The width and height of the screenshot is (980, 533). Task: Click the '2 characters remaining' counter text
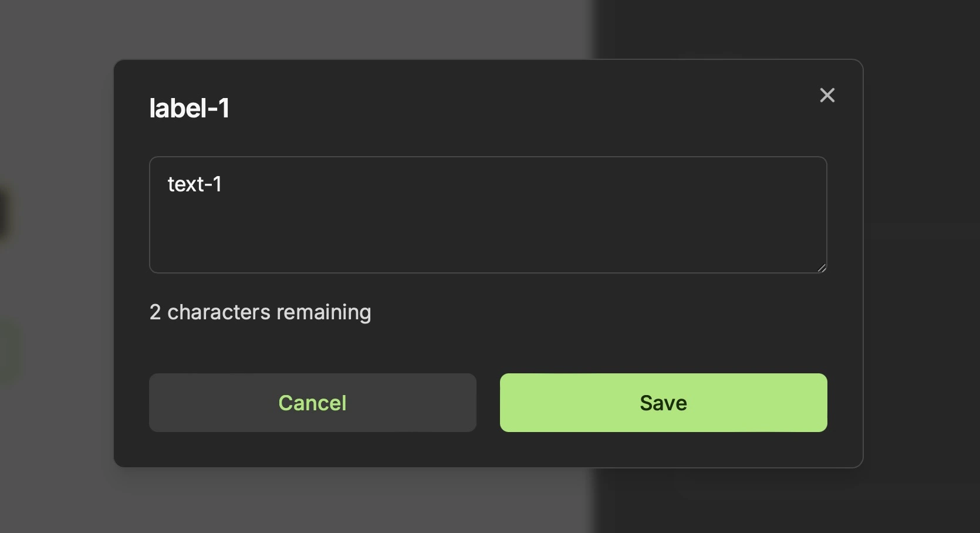[x=260, y=312]
